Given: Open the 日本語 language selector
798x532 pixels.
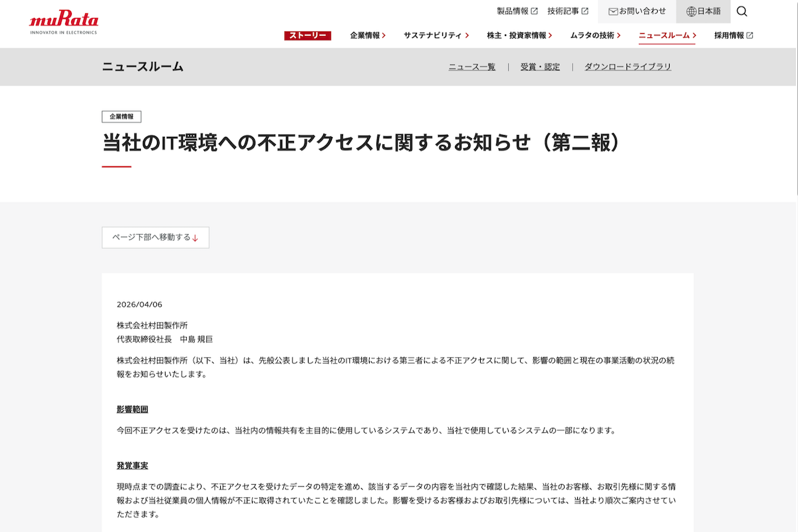Looking at the screenshot, I should [x=704, y=11].
